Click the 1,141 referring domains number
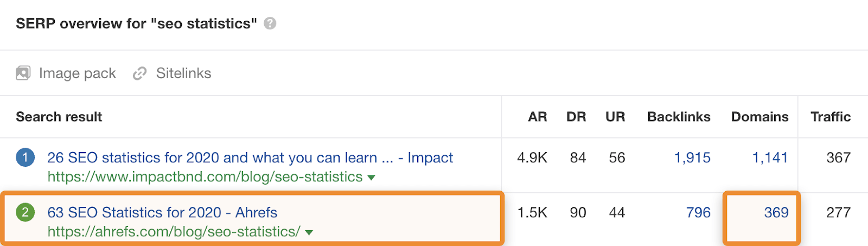The height and width of the screenshot is (246, 868). (x=770, y=157)
